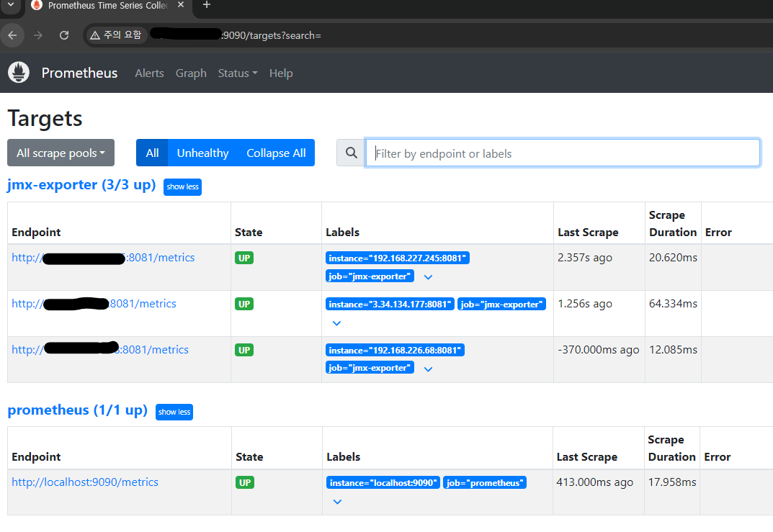Click the browser address bar URL
This screenshot has width=773, height=532.
click(x=236, y=35)
